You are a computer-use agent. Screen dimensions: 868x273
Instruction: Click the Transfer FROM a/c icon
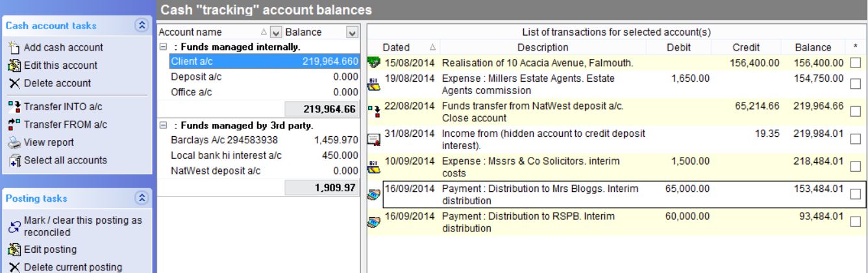(x=15, y=125)
